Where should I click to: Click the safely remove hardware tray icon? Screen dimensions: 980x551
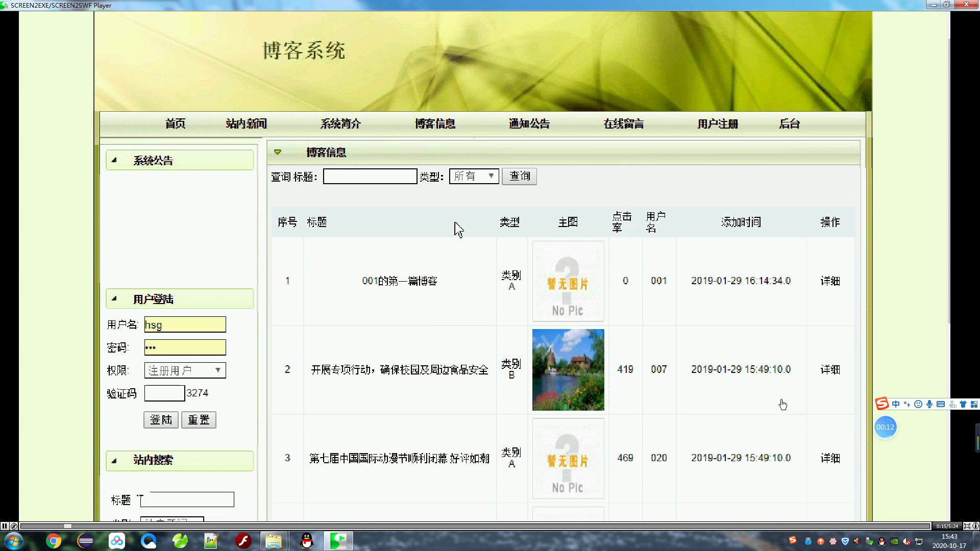coord(869,541)
